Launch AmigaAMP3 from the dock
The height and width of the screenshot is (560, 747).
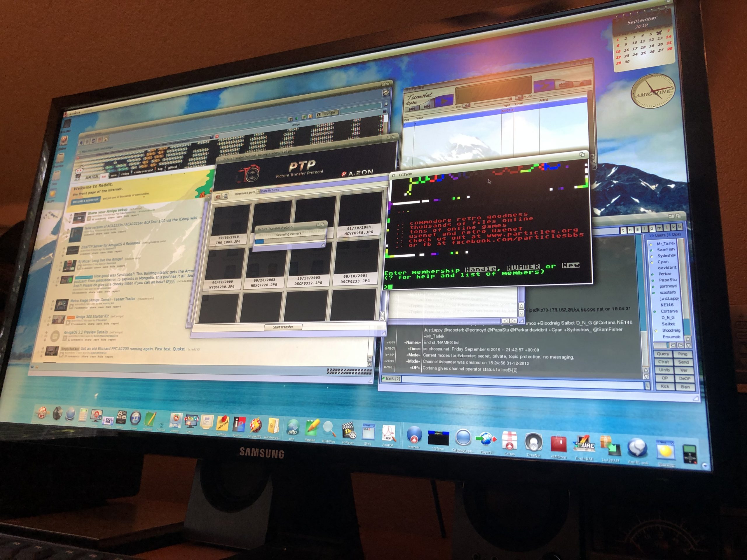256,425
